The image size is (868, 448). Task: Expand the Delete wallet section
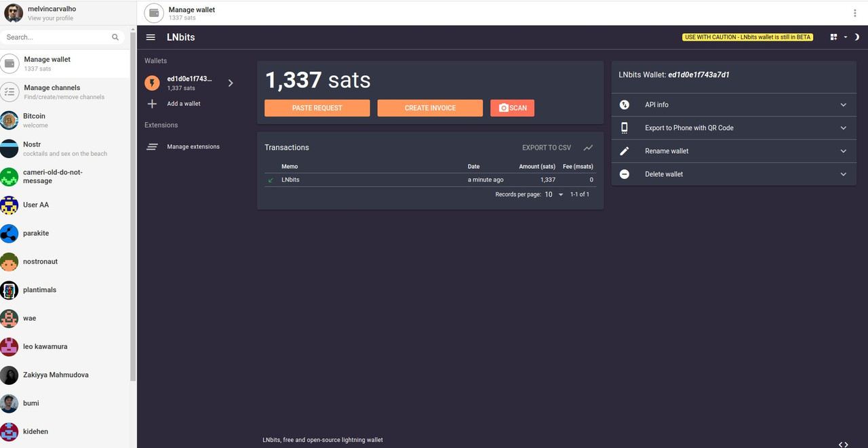734,174
